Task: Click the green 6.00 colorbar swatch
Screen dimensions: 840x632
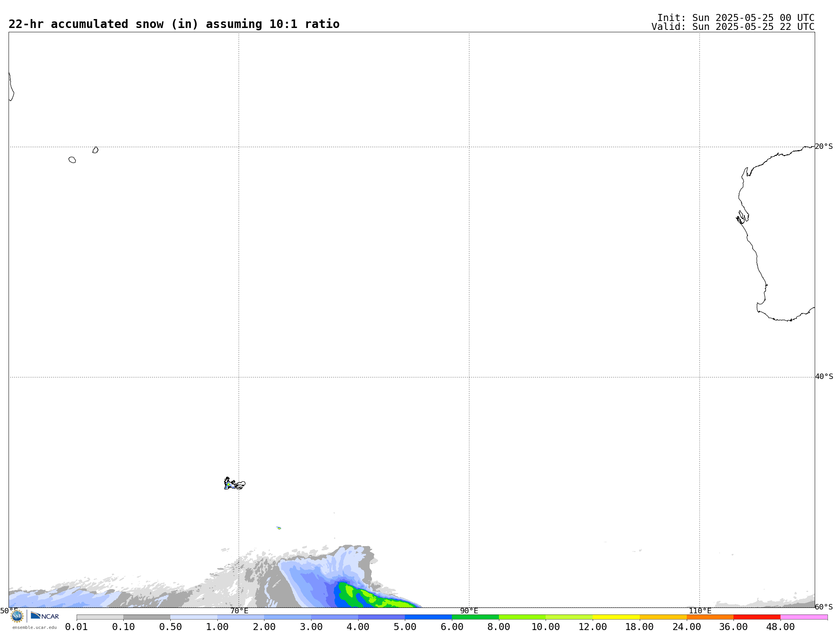Action: (x=475, y=617)
